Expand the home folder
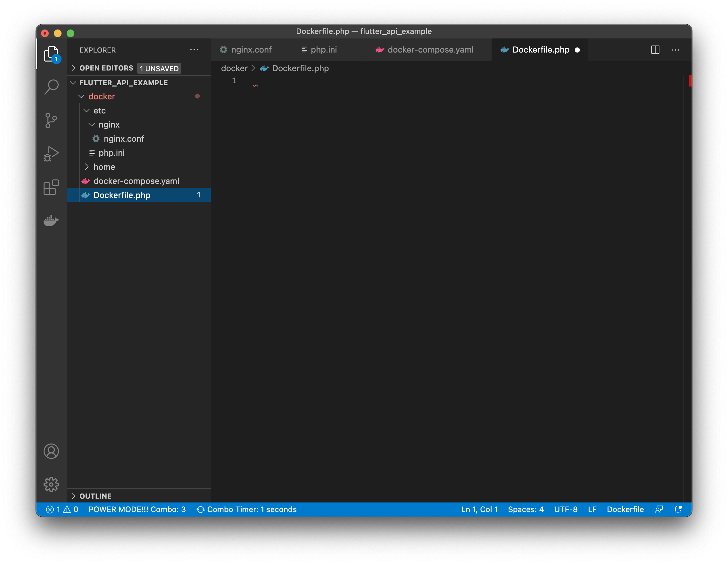Image resolution: width=728 pixels, height=564 pixels. [104, 167]
